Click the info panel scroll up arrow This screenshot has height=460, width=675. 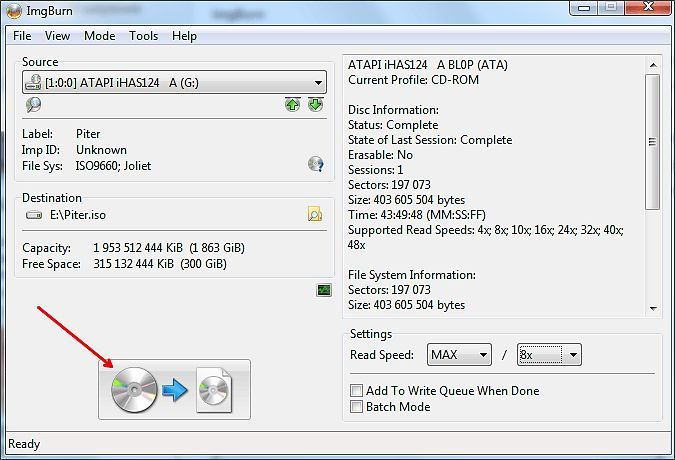tap(653, 65)
